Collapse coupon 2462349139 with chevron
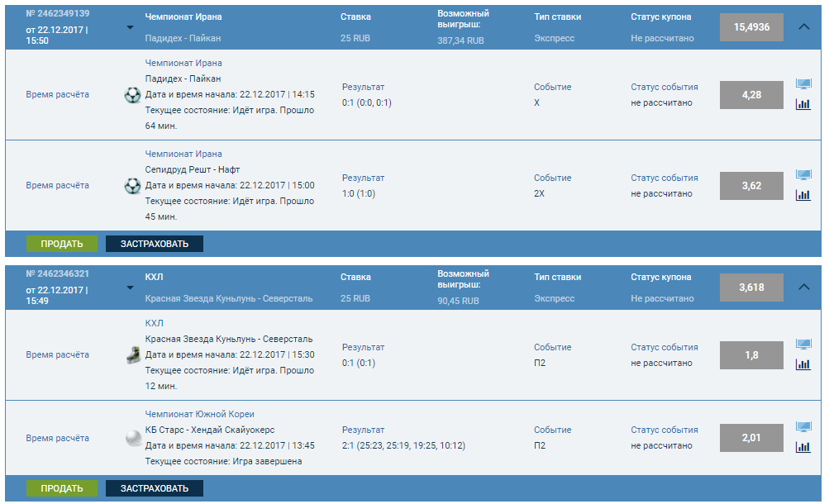The image size is (829, 504). pos(803,26)
